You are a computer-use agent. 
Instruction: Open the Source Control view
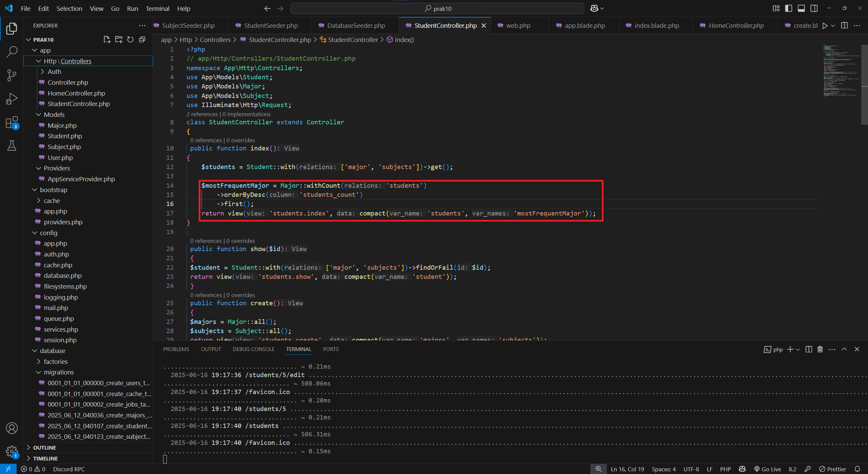coord(12,75)
